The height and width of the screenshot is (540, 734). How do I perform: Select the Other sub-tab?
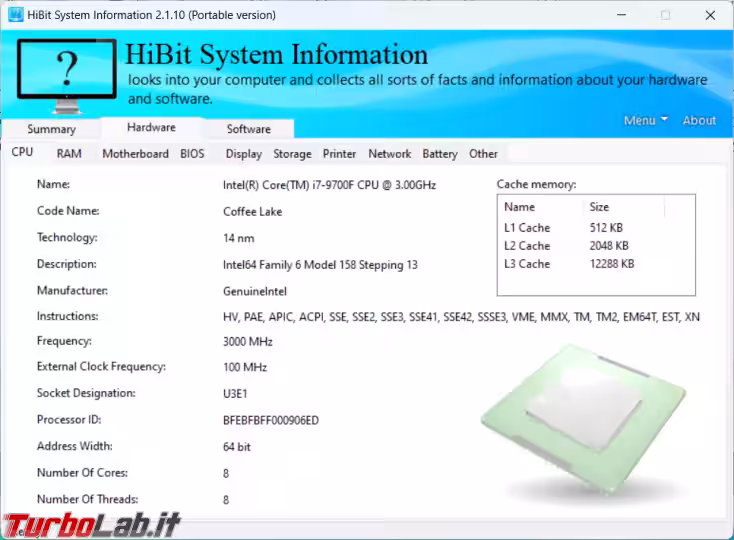point(483,154)
